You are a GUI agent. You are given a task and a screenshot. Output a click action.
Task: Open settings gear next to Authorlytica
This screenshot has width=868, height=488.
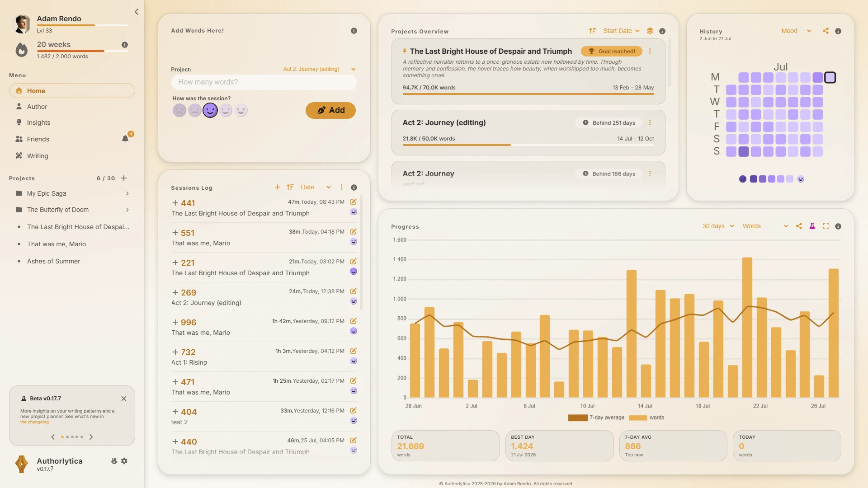[124, 461]
